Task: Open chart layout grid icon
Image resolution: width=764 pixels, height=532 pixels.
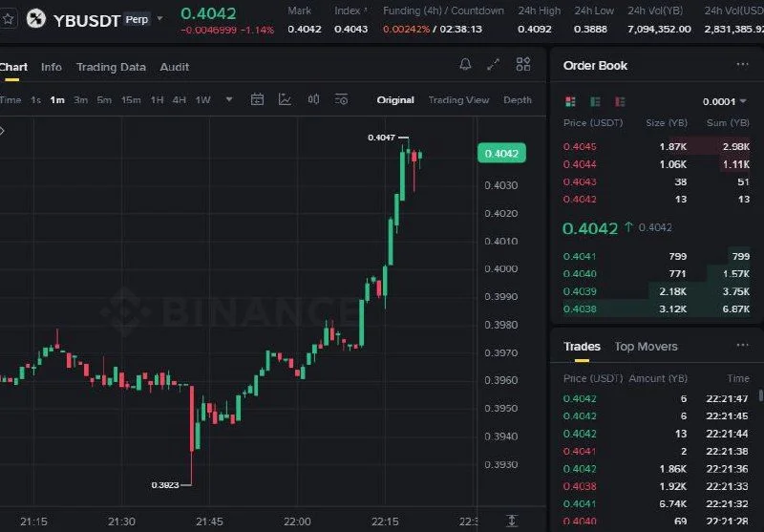Action: pyautogui.click(x=523, y=64)
